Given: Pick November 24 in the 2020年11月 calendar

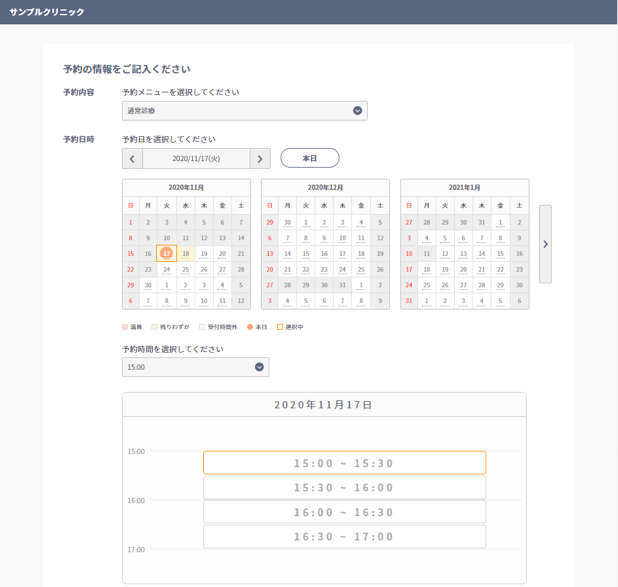Looking at the screenshot, I should [x=167, y=269].
